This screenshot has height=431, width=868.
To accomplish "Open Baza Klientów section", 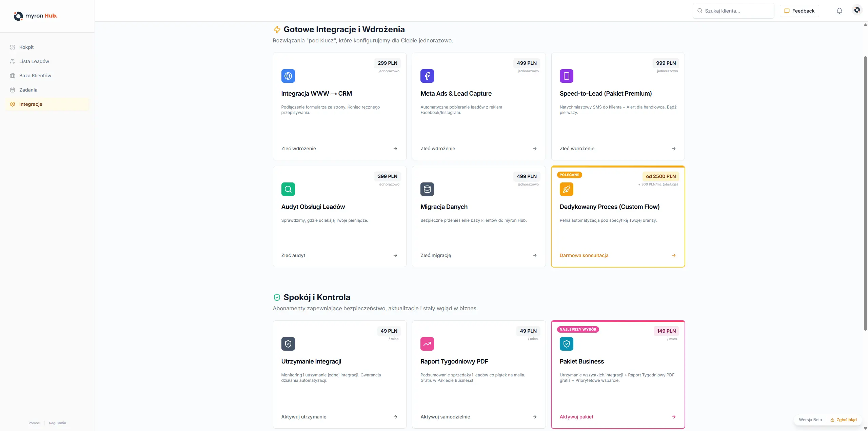I will pyautogui.click(x=35, y=76).
